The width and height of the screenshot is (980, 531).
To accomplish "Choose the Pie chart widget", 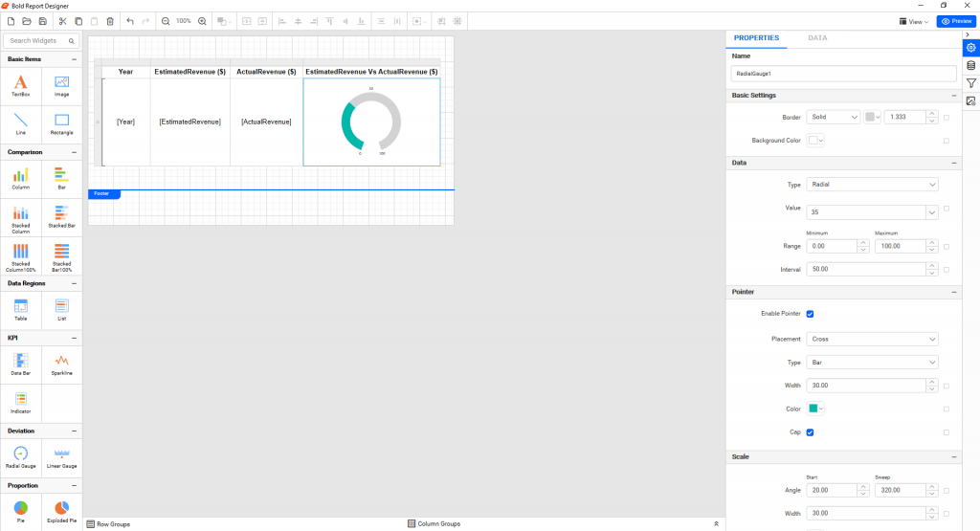I will click(21, 512).
